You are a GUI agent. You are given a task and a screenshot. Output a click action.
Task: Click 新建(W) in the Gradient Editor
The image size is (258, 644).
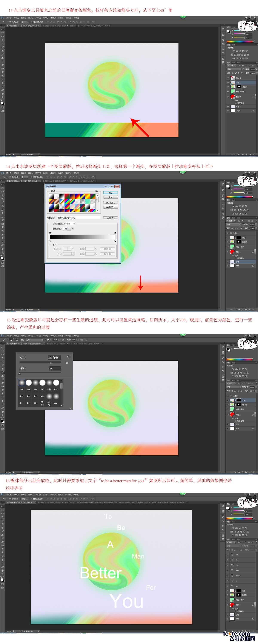coord(111,218)
